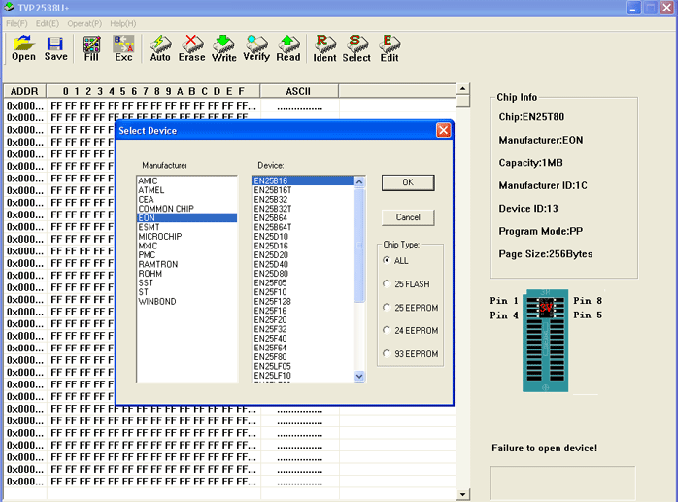This screenshot has height=502, width=678.
Task: Select the ALL chip type radio button
Action: pos(387,261)
